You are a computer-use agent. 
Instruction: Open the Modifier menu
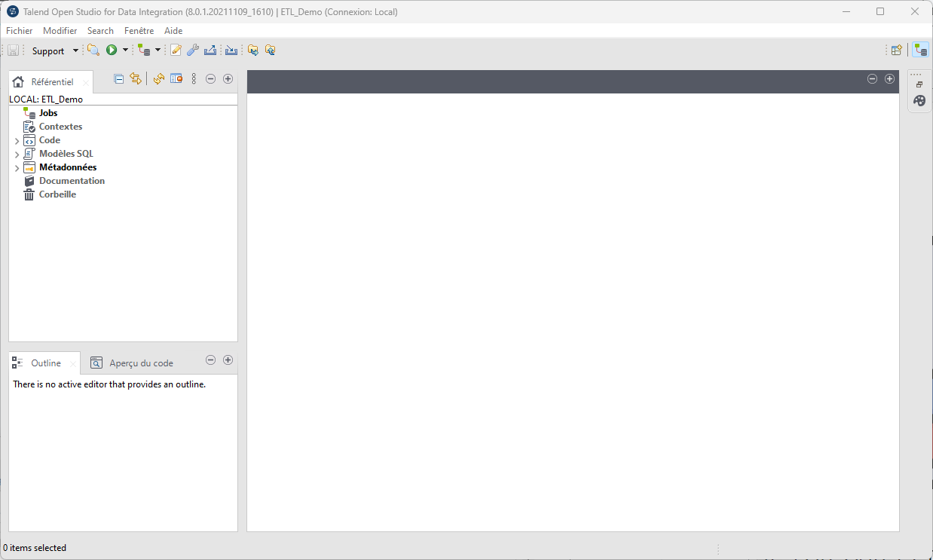point(60,31)
